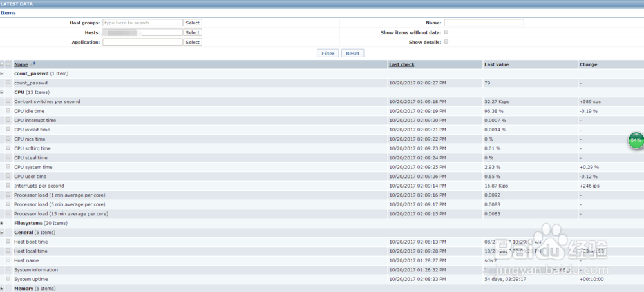Screen dimensions: 644x292
Task: Check the Context switches per second checkbox
Action: (8, 101)
